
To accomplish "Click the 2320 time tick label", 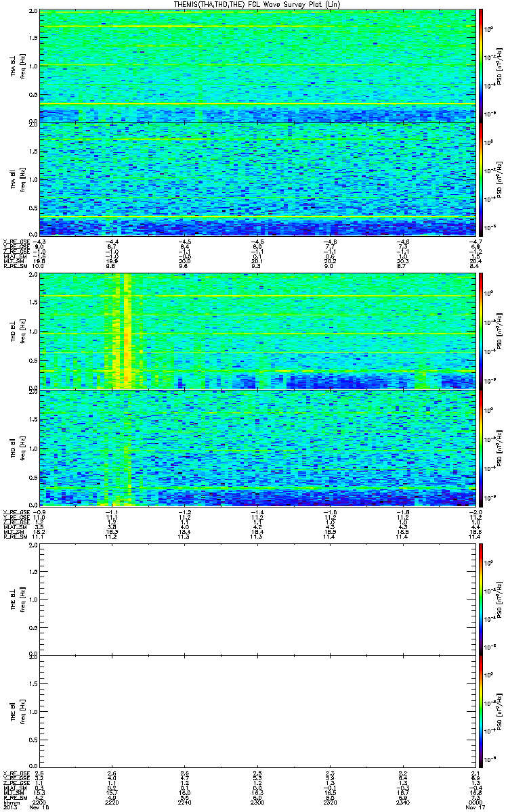I will [329, 803].
